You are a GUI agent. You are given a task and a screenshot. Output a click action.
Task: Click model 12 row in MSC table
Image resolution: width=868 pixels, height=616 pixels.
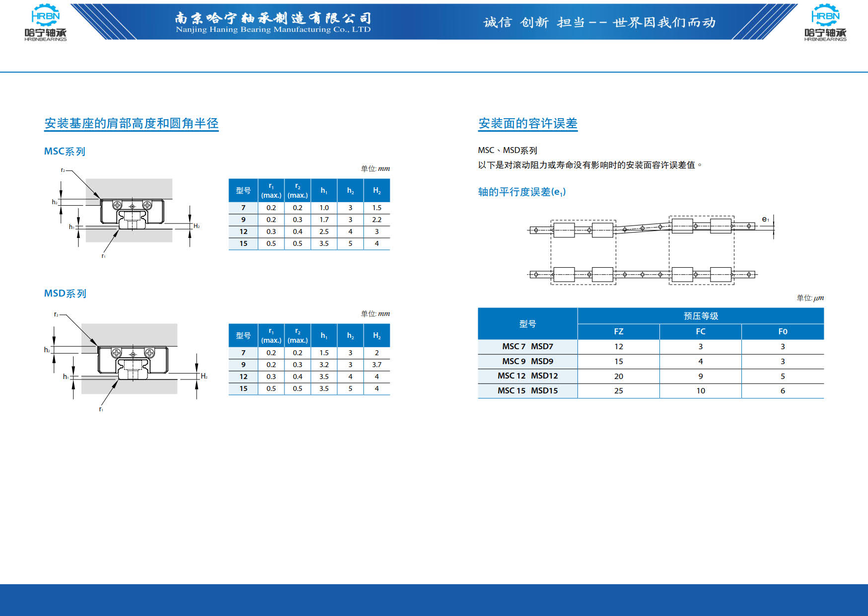(309, 231)
